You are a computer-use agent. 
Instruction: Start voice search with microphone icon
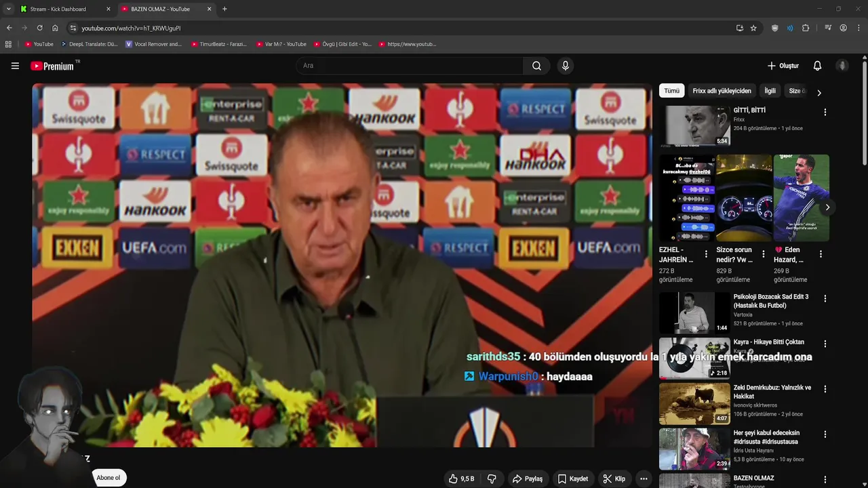click(565, 66)
